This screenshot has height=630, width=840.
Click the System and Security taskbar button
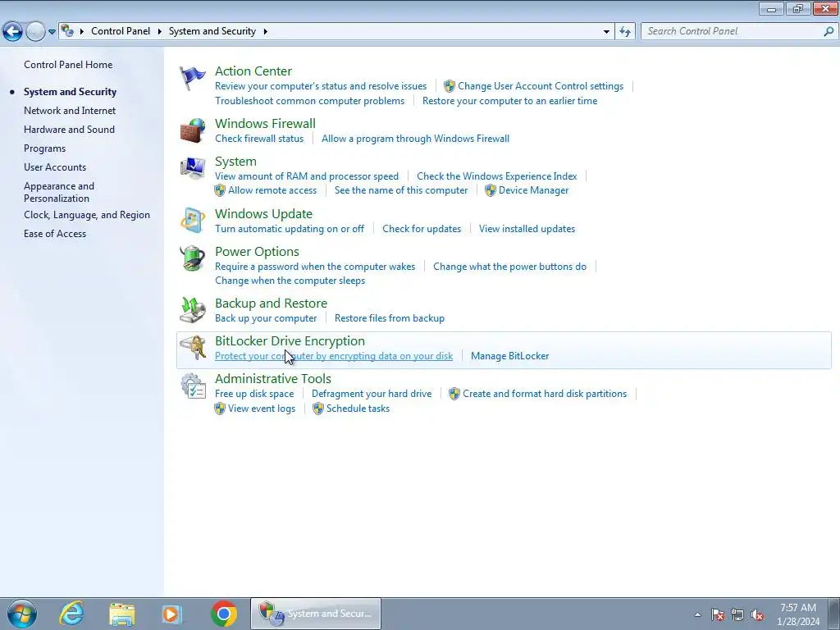316,614
